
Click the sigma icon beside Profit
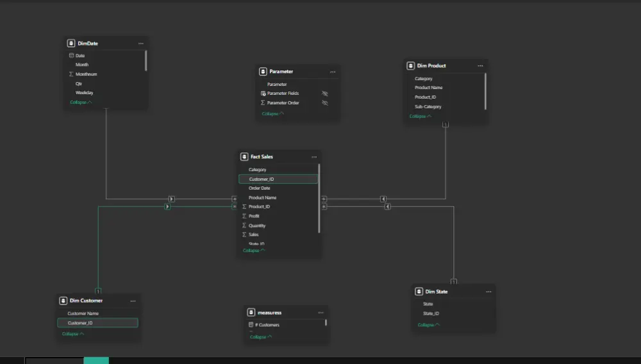[244, 216]
